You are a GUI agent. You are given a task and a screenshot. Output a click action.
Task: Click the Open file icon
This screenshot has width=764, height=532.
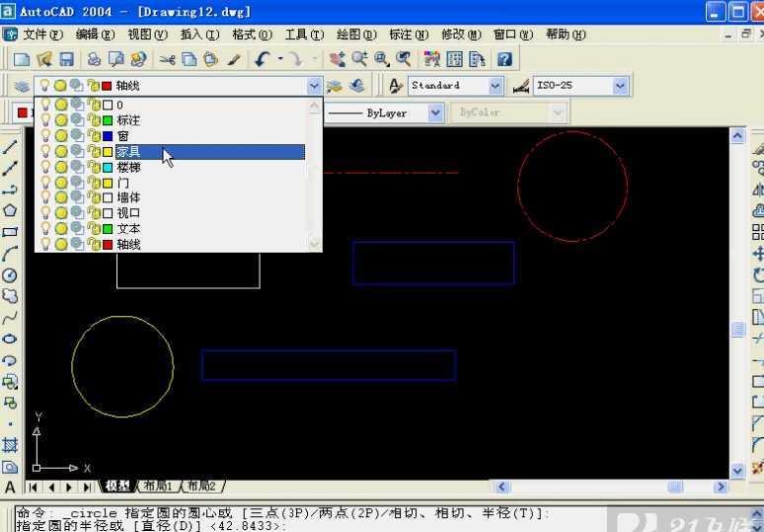point(44,59)
